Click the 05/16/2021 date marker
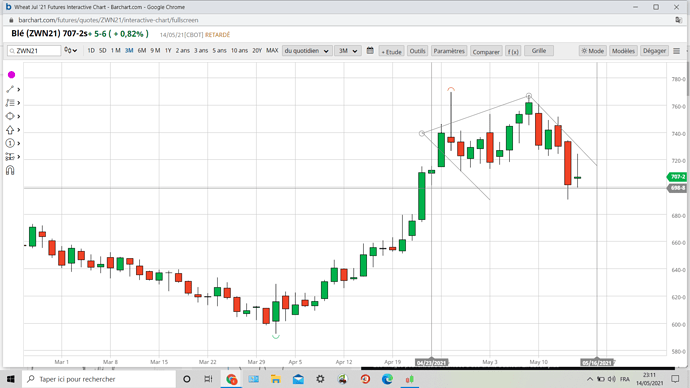 (x=597, y=363)
